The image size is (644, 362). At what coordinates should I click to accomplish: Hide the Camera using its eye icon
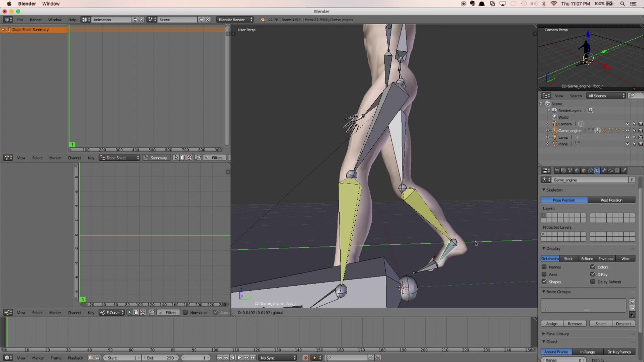[x=627, y=124]
